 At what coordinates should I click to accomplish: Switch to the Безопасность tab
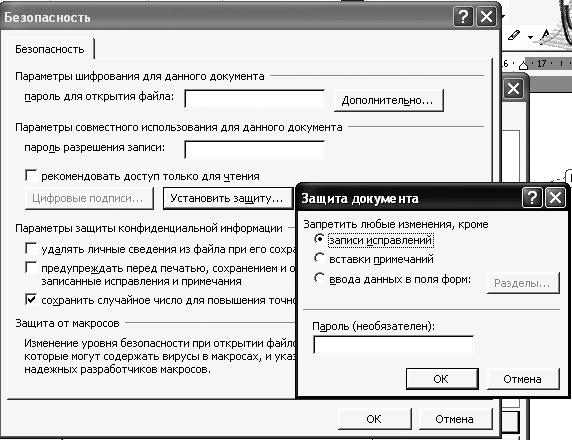click(50, 49)
